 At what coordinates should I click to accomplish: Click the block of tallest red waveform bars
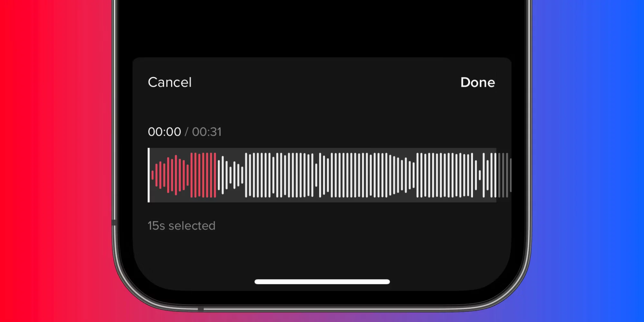tap(203, 175)
